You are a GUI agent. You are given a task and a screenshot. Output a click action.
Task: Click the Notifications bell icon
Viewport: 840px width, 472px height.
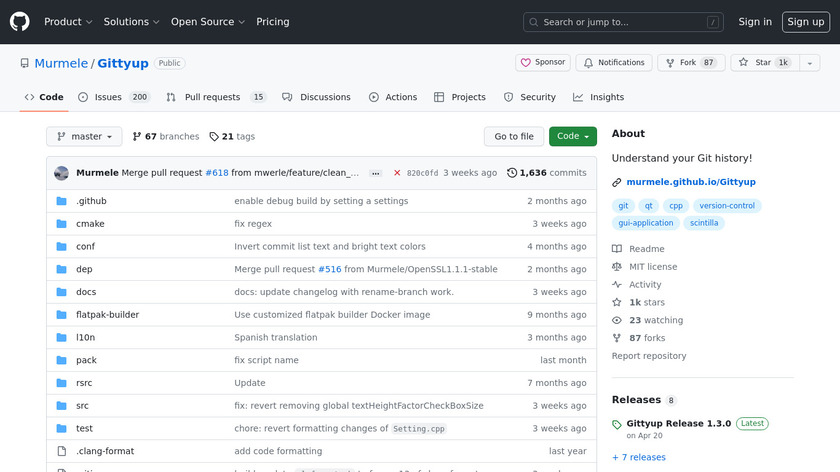click(x=588, y=63)
